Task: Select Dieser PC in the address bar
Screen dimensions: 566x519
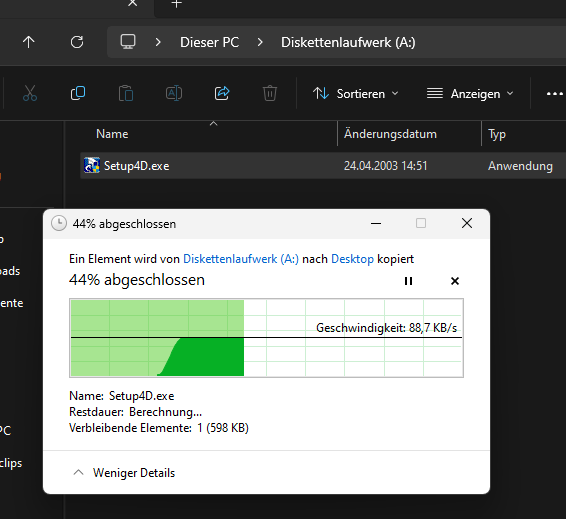Action: click(209, 42)
